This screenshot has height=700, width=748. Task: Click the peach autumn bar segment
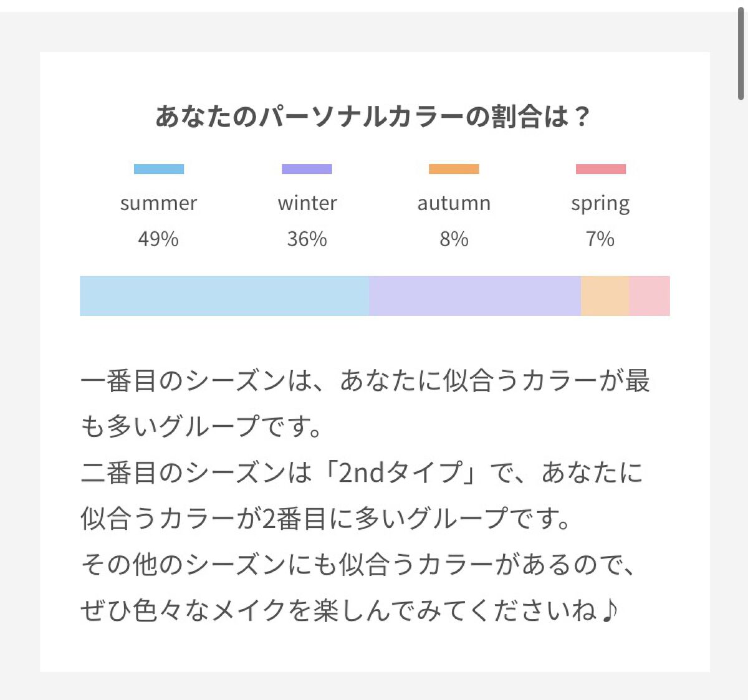click(605, 296)
